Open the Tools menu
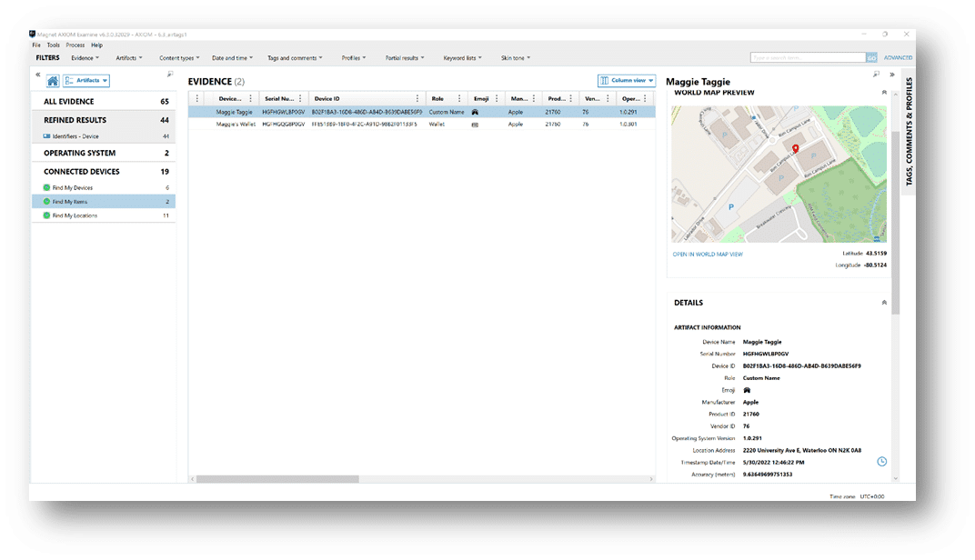 pos(54,45)
